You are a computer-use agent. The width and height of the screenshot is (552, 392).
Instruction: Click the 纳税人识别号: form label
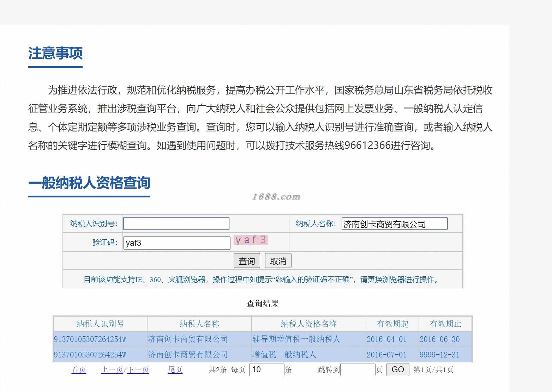point(94,223)
